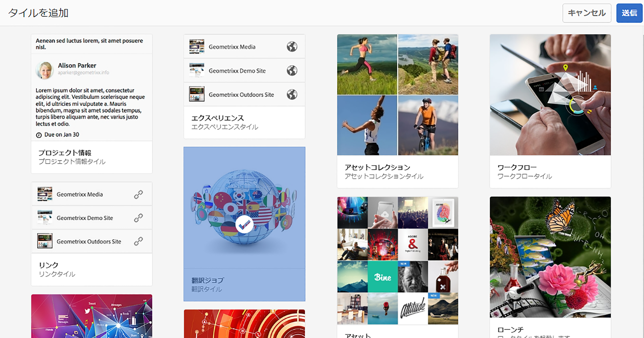Select the ローンチ tile with butterfly image
The image size is (644, 338).
pyautogui.click(x=550, y=257)
